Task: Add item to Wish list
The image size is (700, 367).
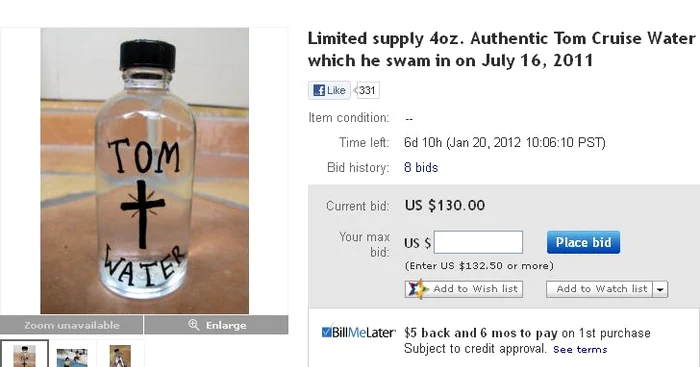Action: [x=464, y=289]
